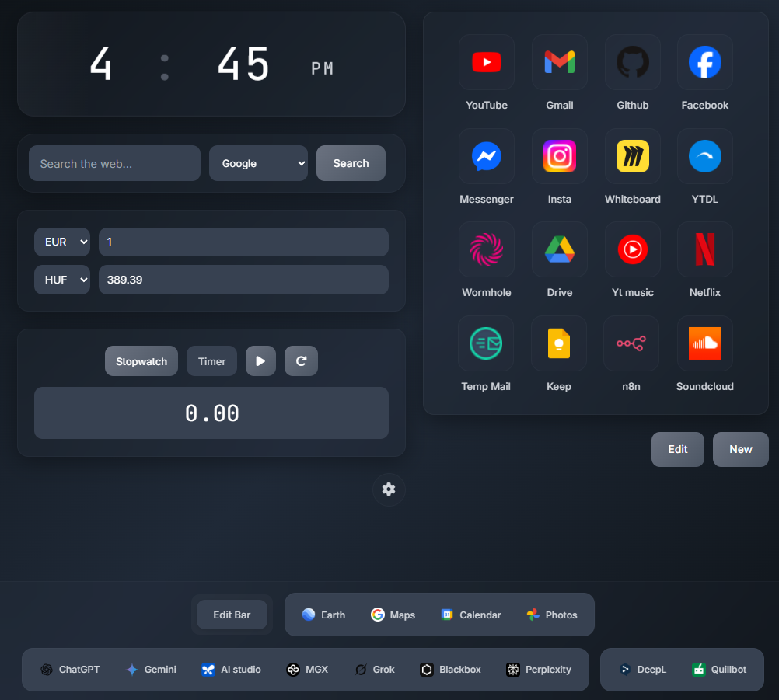The height and width of the screenshot is (700, 779).
Task: Open the HUF currency dropdown
Action: coord(61,279)
